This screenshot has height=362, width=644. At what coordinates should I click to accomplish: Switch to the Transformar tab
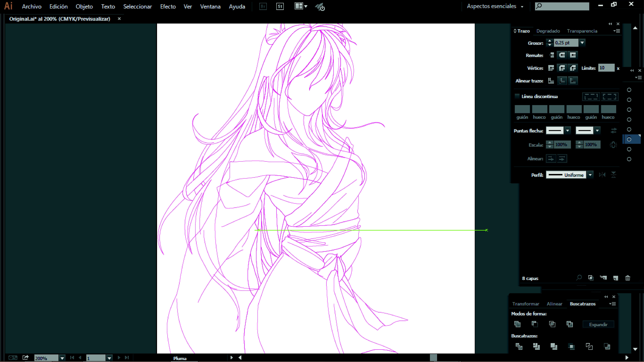coord(526,304)
